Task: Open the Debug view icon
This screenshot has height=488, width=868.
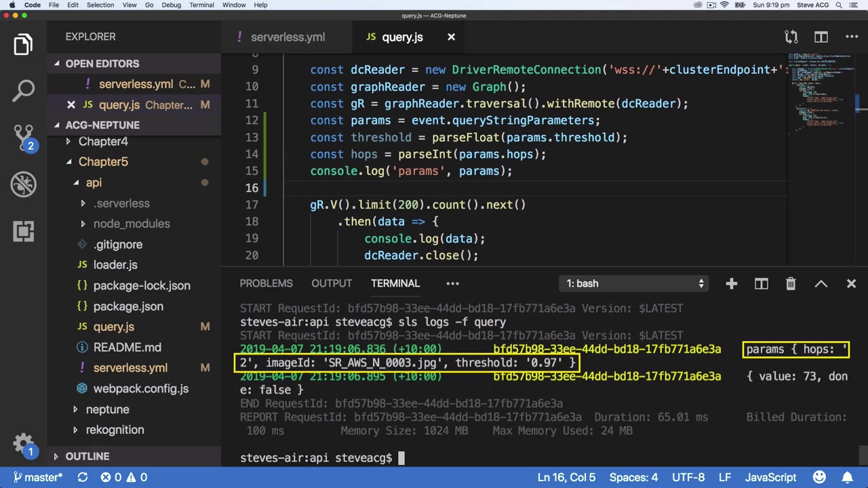Action: click(x=24, y=184)
